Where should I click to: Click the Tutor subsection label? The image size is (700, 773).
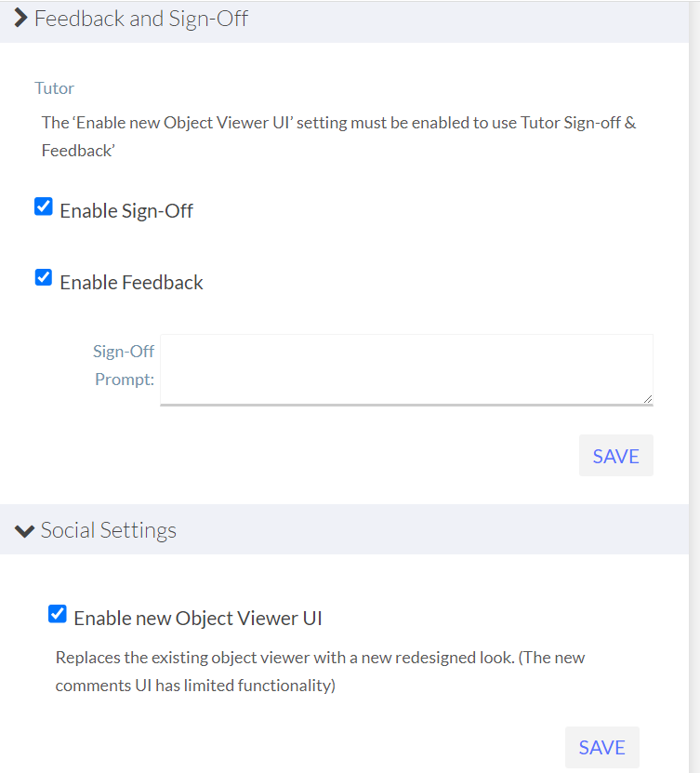tap(54, 87)
